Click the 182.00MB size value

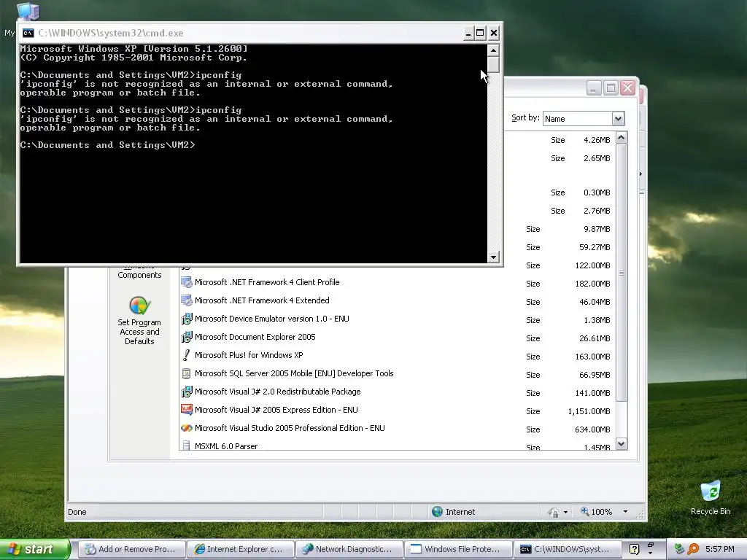(x=592, y=284)
